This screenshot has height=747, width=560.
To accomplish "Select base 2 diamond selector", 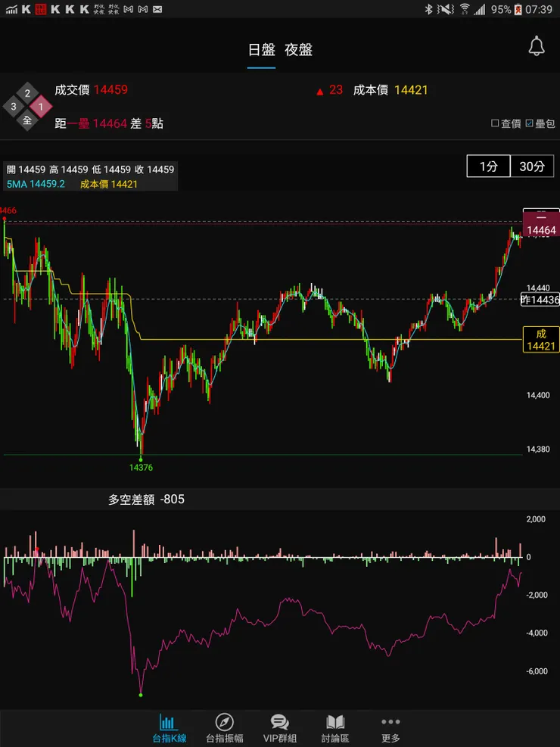I will tap(27, 93).
